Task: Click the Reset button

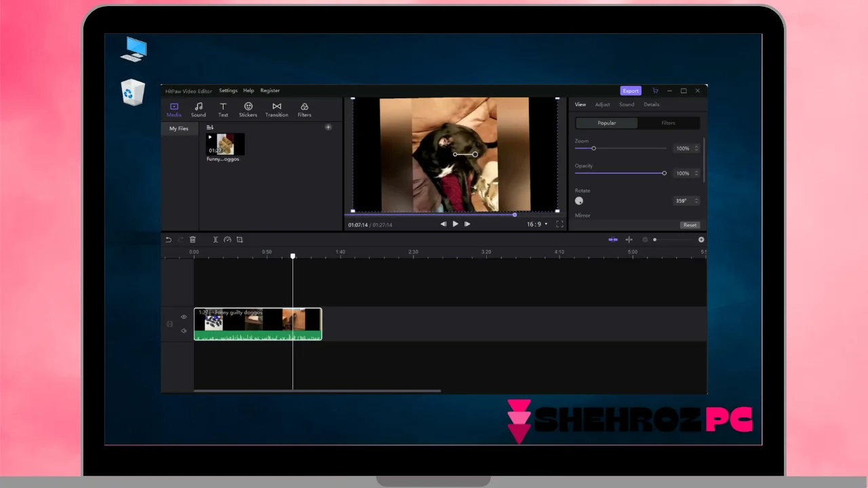Action: point(690,225)
